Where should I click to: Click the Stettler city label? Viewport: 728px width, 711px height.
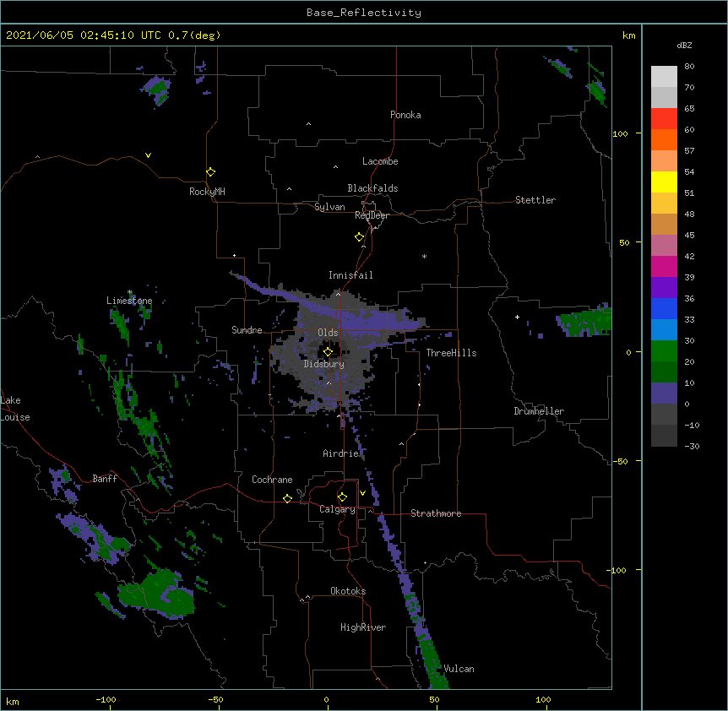pyautogui.click(x=535, y=200)
